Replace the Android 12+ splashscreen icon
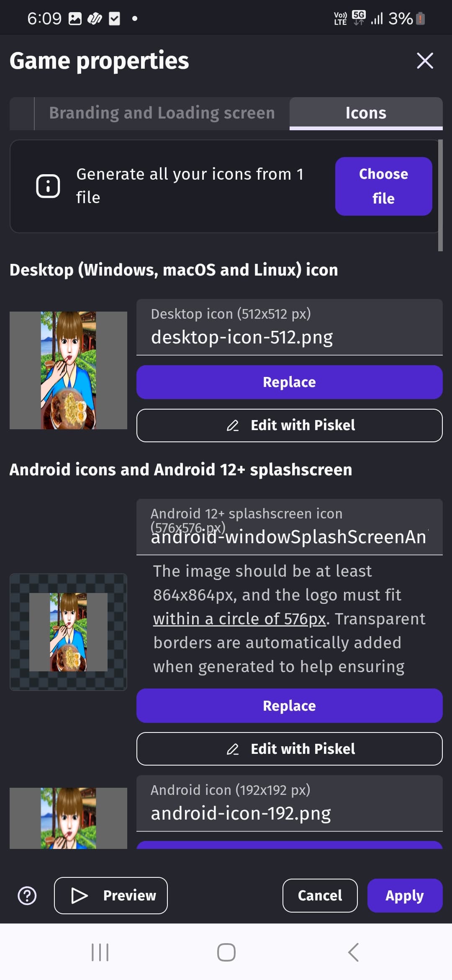 click(x=290, y=706)
